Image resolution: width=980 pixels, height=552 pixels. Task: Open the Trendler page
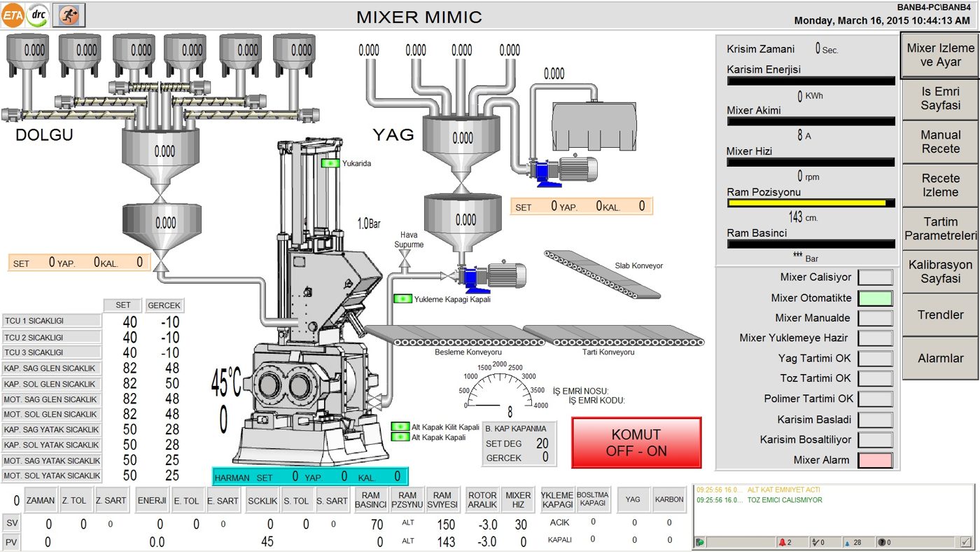click(940, 315)
